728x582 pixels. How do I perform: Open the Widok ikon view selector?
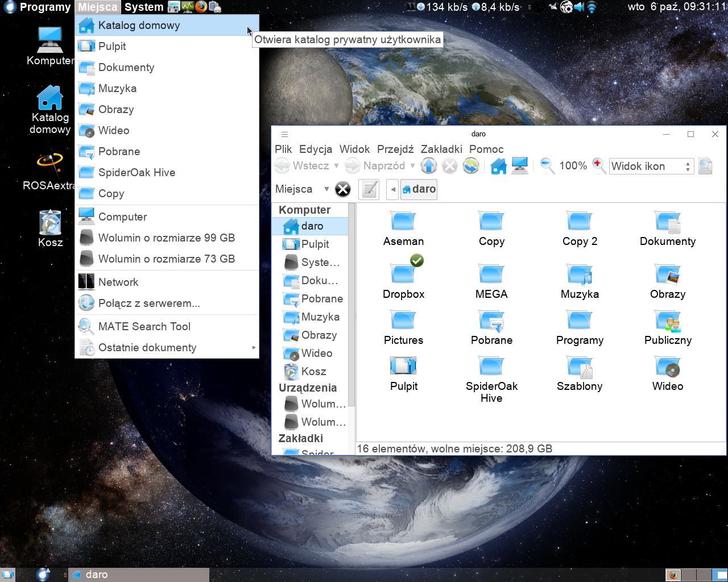651,167
